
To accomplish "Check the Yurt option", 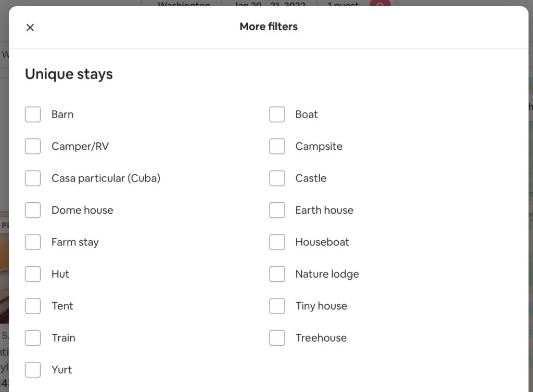I will tap(33, 370).
